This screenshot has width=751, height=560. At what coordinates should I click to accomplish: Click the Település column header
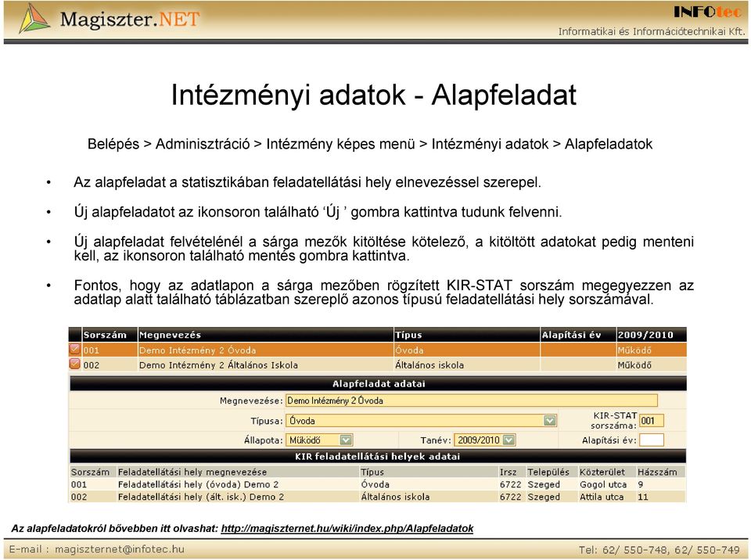(548, 472)
